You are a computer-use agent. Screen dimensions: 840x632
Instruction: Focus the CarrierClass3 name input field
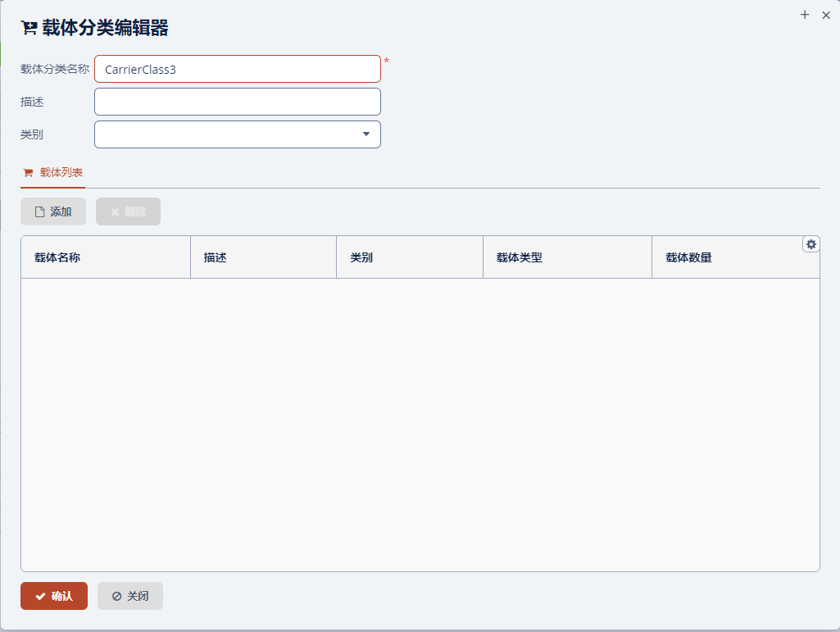[x=238, y=69]
